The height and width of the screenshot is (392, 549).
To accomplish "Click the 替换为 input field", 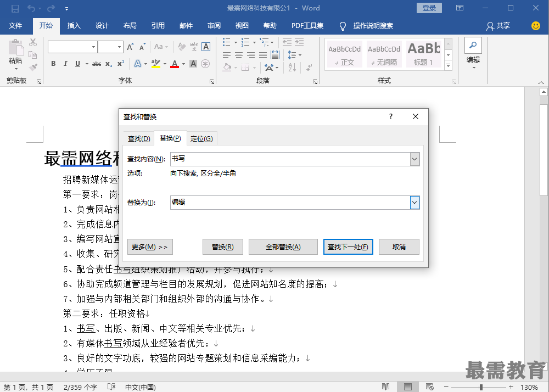I will (x=290, y=203).
